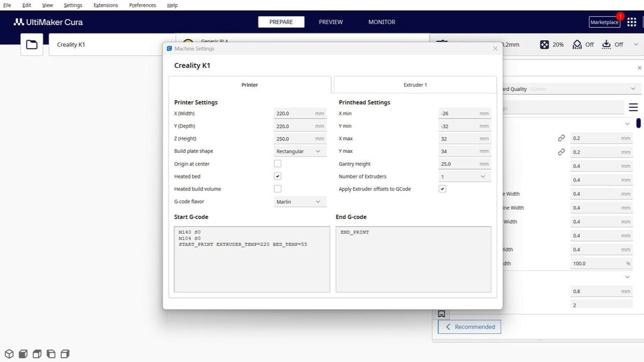Open the Settings menu

[x=73, y=5]
